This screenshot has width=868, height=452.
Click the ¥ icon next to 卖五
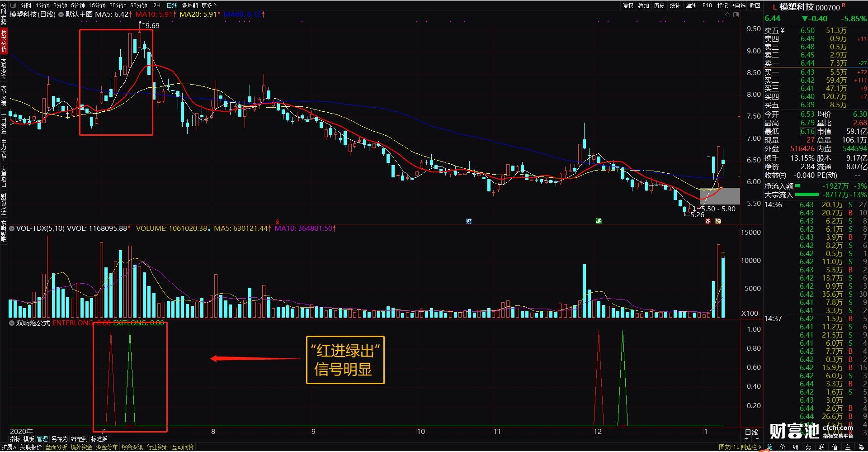[x=783, y=31]
